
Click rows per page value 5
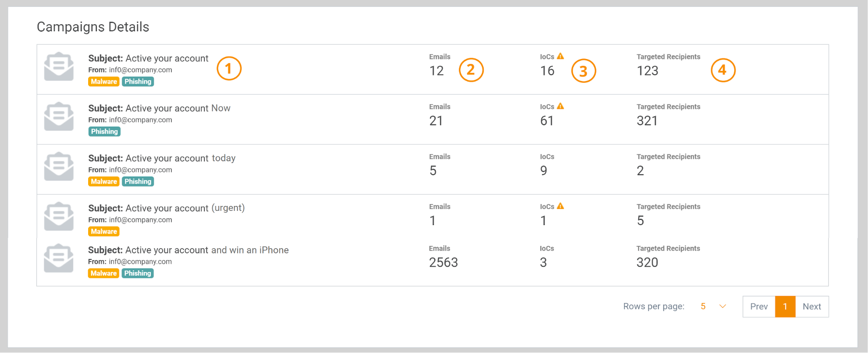coord(703,307)
